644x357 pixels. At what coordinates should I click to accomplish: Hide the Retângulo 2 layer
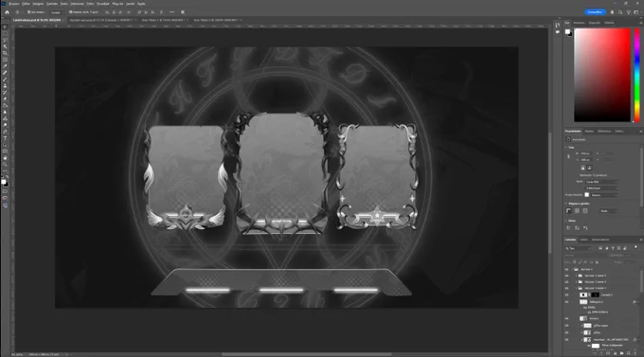click(566, 302)
